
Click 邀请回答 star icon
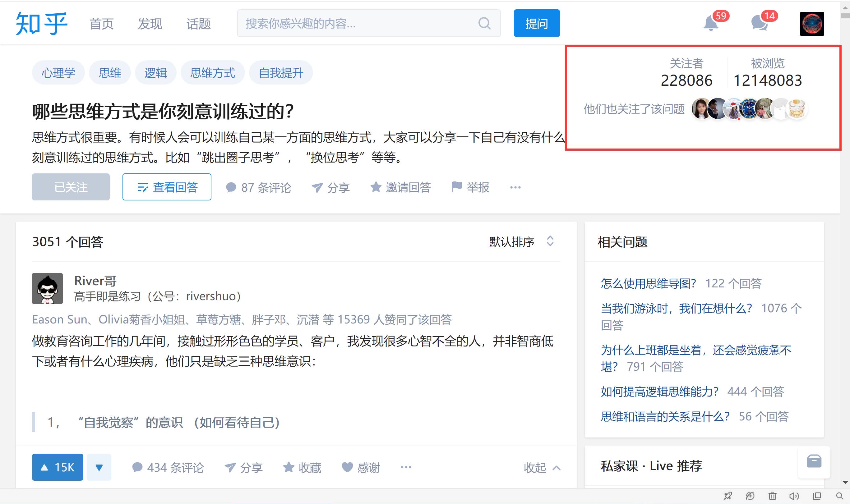pos(376,187)
